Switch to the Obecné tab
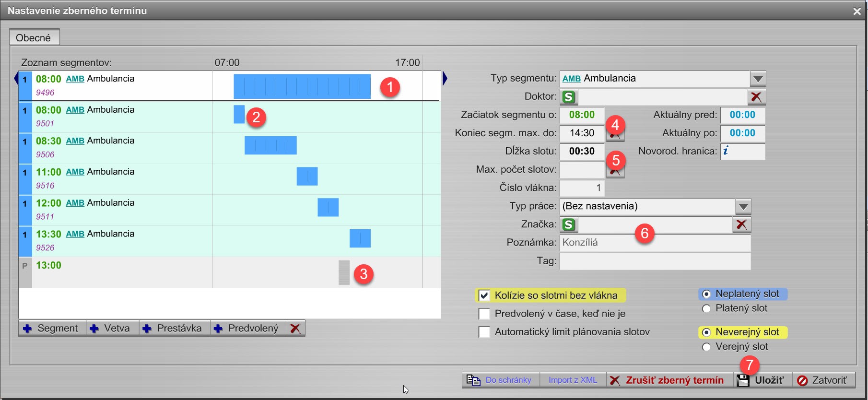868x400 pixels. pyautogui.click(x=34, y=37)
